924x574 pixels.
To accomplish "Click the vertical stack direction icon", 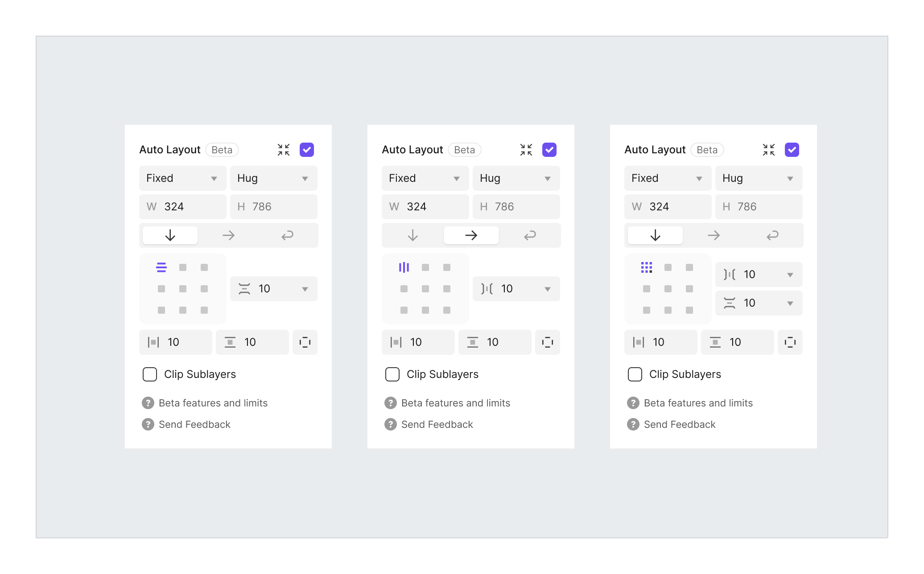I will point(169,235).
